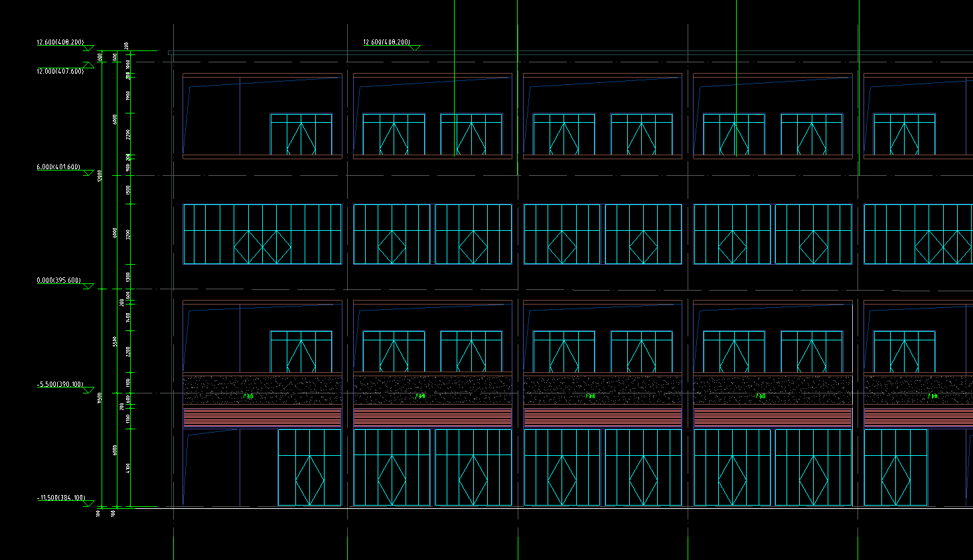This screenshot has height=560, width=973.
Task: Click the 900 dimension text
Action: [x=127, y=168]
